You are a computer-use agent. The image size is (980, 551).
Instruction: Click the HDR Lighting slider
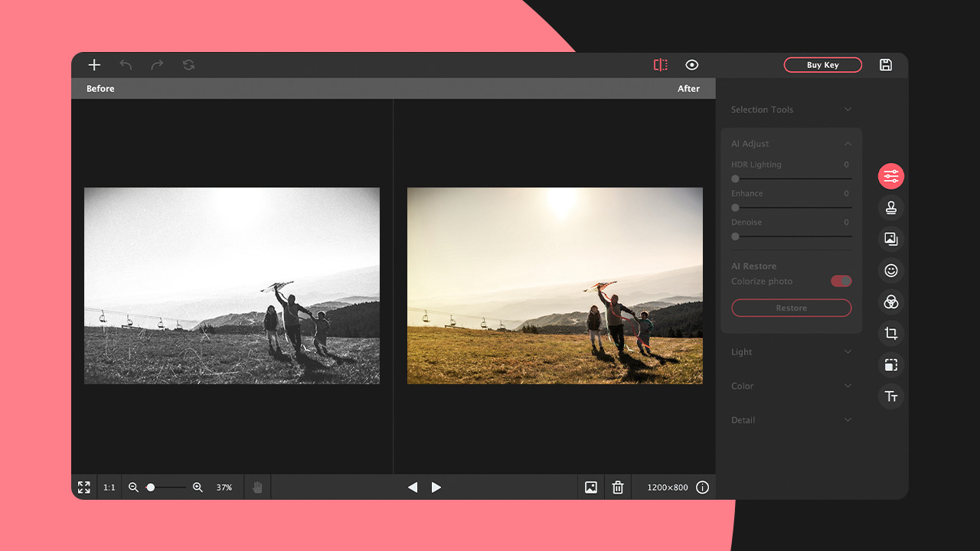[792, 179]
